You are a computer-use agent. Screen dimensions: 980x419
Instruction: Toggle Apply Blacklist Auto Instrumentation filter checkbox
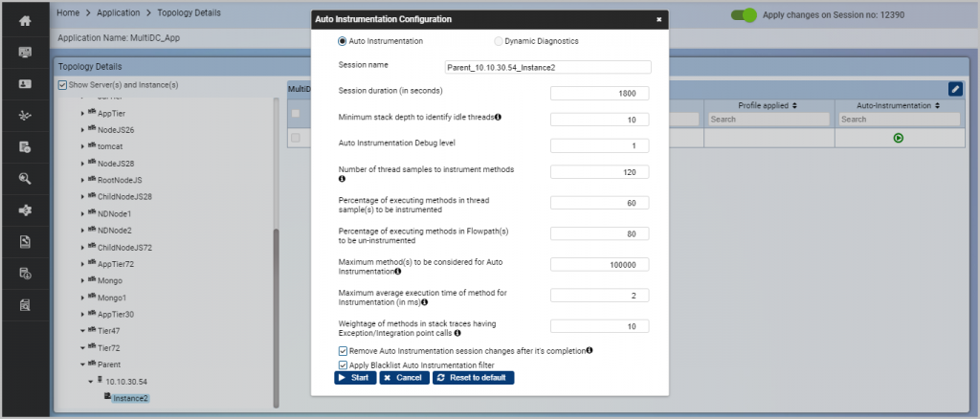click(343, 365)
